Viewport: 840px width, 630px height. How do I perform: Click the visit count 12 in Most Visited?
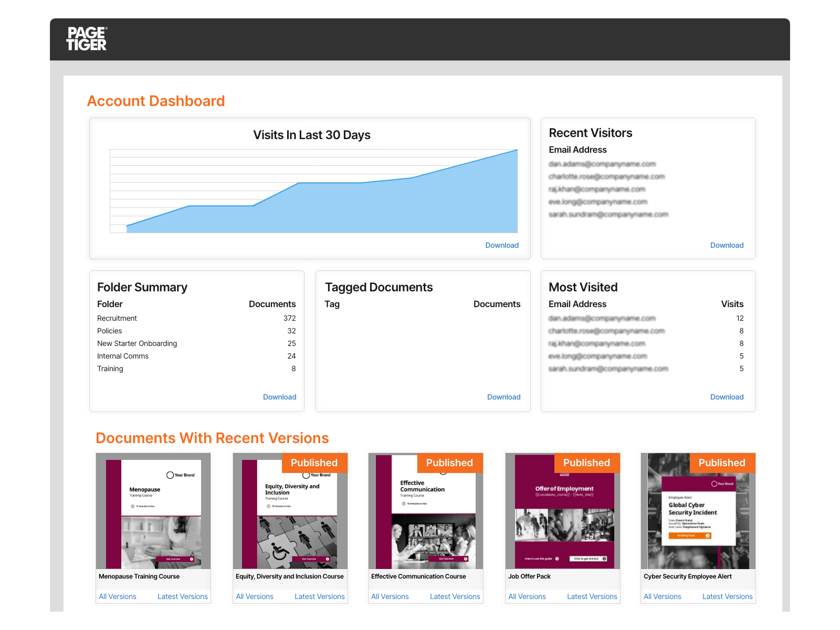pos(740,318)
